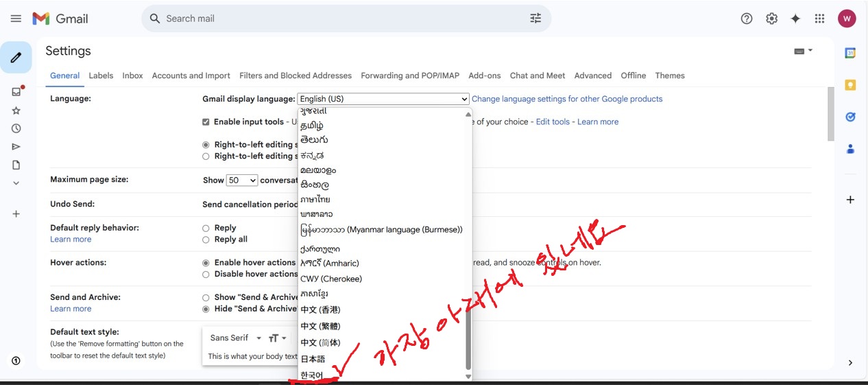
Task: Switch to the Inbox settings tab
Action: click(x=132, y=75)
